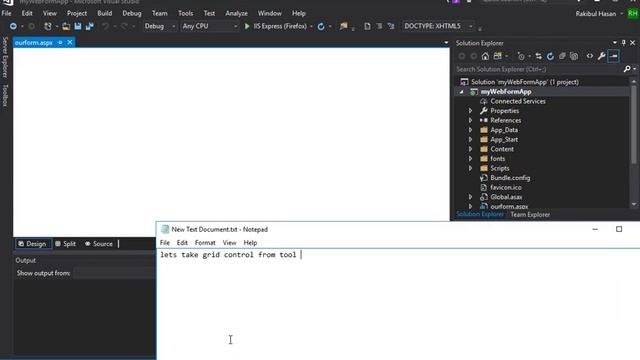Open Notepad's View menu
The height and width of the screenshot is (360, 640).
229,242
